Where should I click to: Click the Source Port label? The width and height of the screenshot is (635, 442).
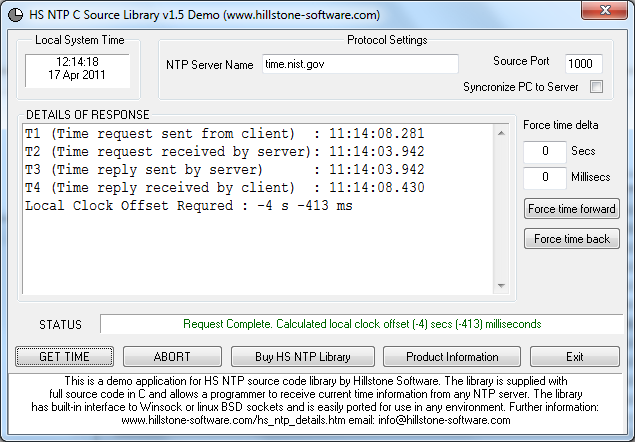(x=521, y=61)
